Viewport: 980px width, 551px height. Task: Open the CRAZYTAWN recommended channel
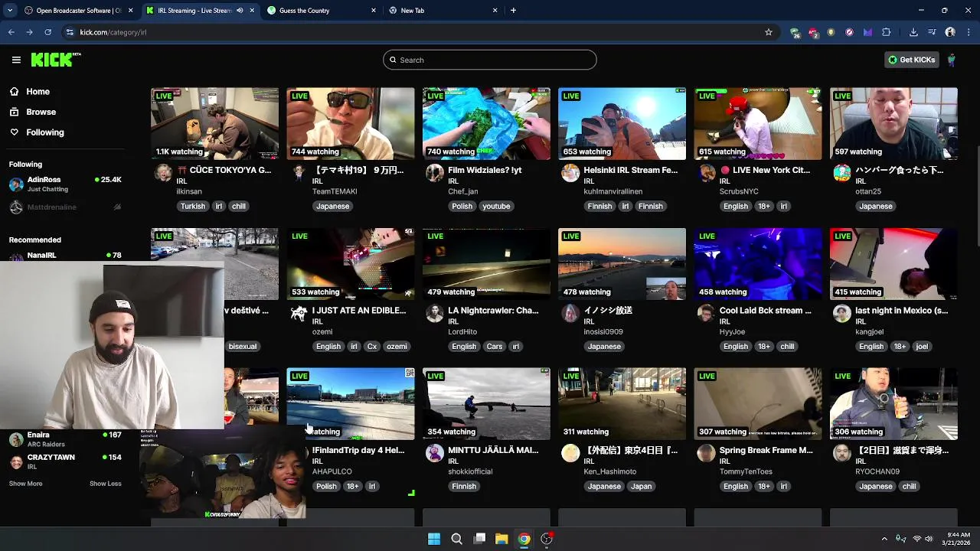pyautogui.click(x=65, y=461)
